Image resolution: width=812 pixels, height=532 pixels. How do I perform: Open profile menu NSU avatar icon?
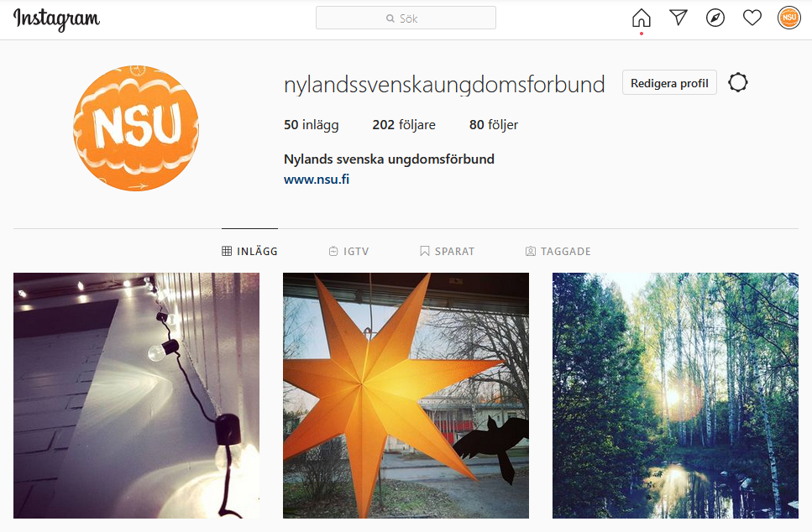pos(788,18)
